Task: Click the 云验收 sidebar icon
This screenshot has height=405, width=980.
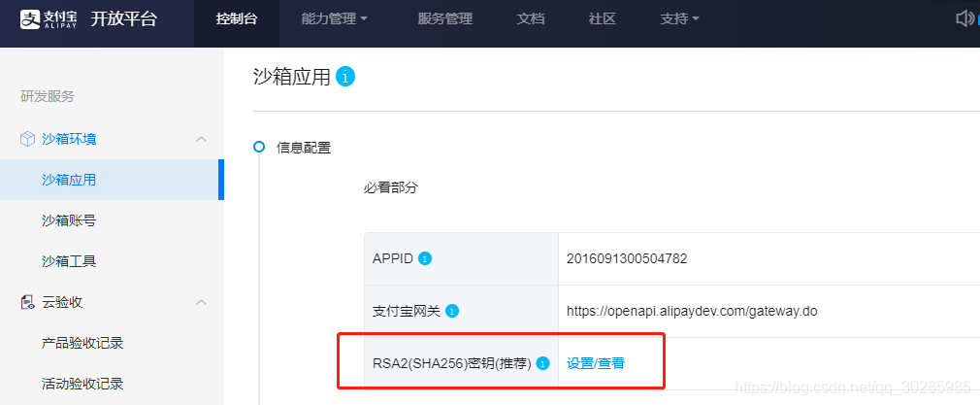Action: 27,302
